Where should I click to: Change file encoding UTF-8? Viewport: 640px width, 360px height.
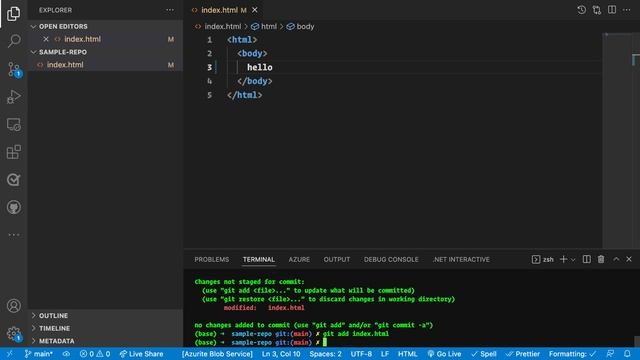[361, 354]
